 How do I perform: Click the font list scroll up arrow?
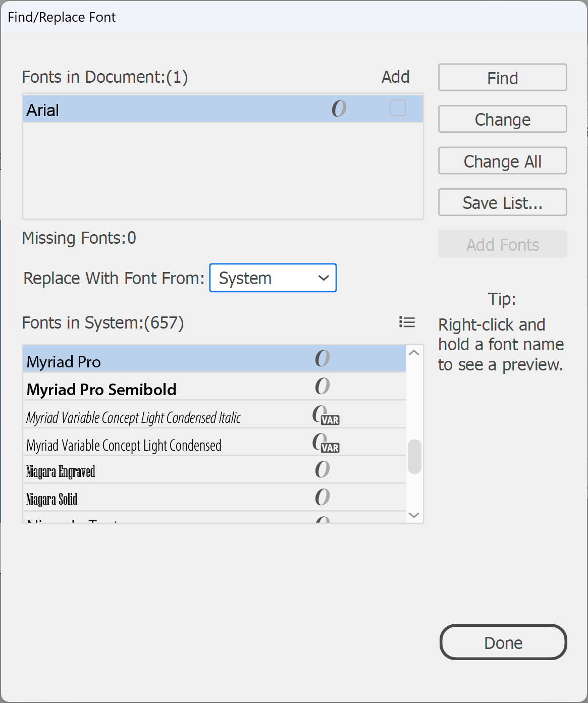pos(414,353)
